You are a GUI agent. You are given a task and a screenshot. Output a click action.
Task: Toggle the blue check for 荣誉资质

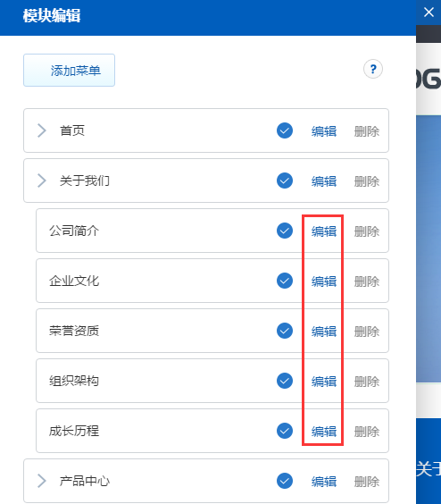[285, 331]
